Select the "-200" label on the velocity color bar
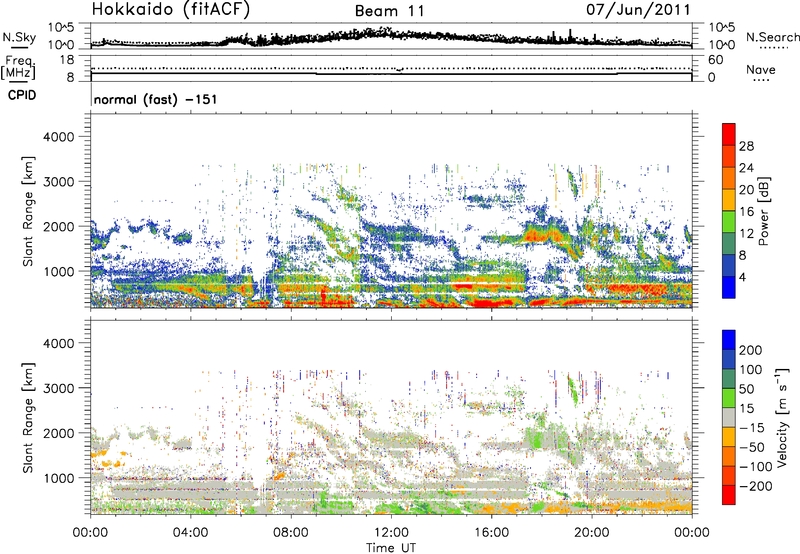Viewport: 800px width, 554px height. (x=756, y=486)
